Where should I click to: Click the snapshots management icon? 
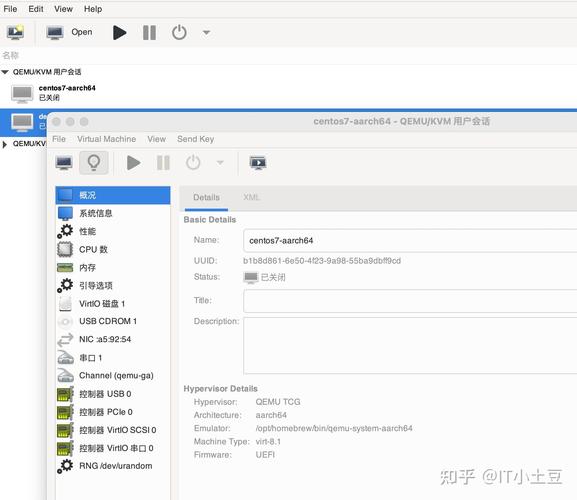(x=258, y=163)
